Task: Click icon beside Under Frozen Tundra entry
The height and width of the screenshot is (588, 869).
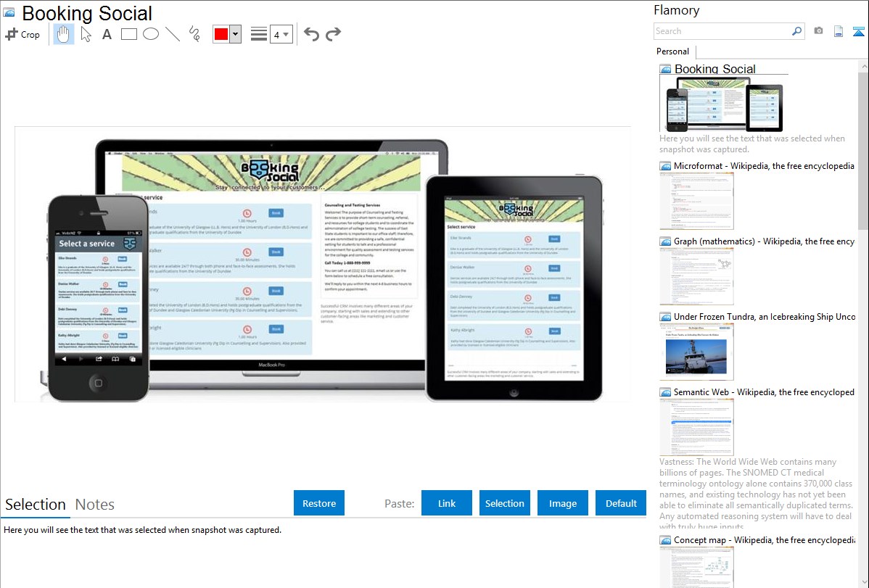Action: click(665, 316)
